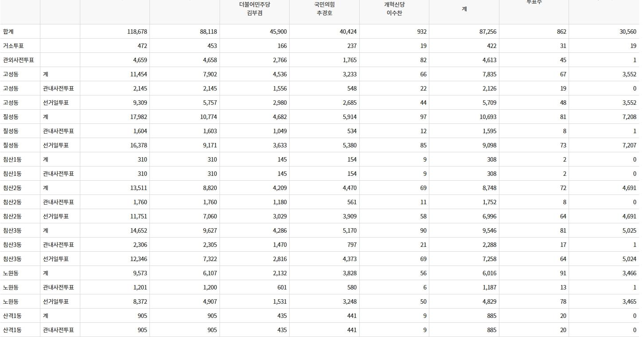This screenshot has width=644, height=337.
Task: Click 산격1동 관내사전투표 label
Action: click(59, 330)
